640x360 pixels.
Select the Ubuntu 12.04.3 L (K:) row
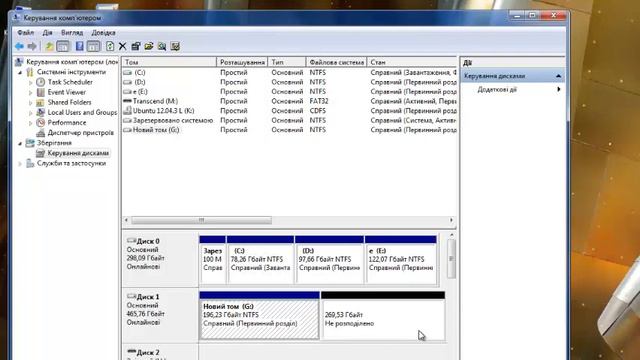click(289, 111)
